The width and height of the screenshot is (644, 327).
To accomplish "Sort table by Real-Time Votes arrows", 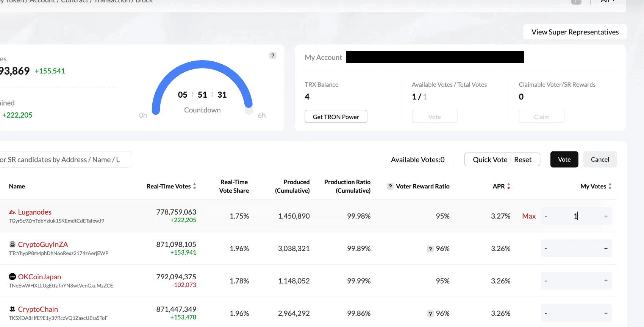I will coord(195,186).
